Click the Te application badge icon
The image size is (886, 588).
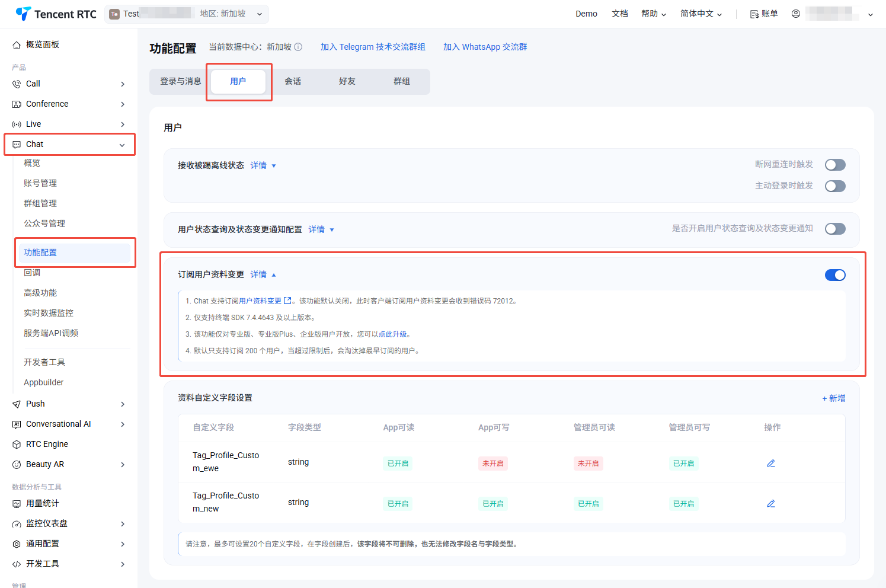(x=114, y=14)
